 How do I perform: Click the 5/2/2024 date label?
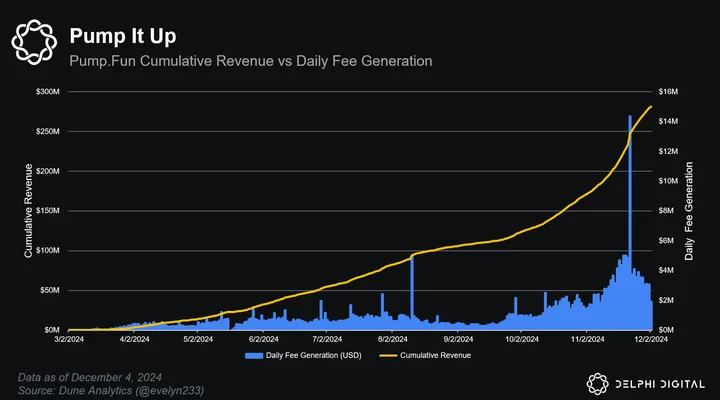coord(198,339)
